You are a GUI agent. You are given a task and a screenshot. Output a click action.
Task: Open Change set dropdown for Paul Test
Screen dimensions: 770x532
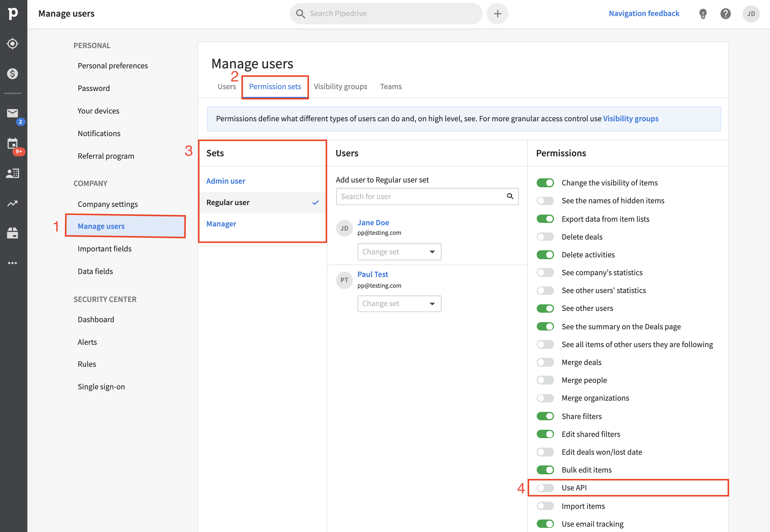click(x=399, y=304)
